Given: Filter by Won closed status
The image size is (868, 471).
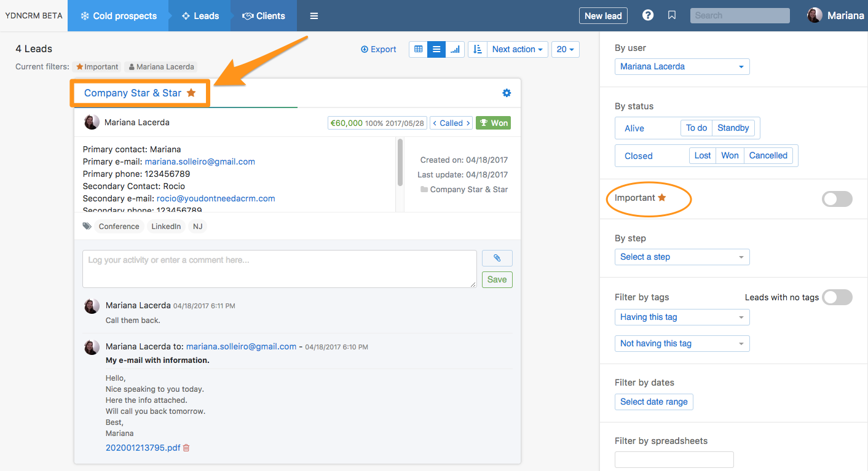Looking at the screenshot, I should coord(730,155).
